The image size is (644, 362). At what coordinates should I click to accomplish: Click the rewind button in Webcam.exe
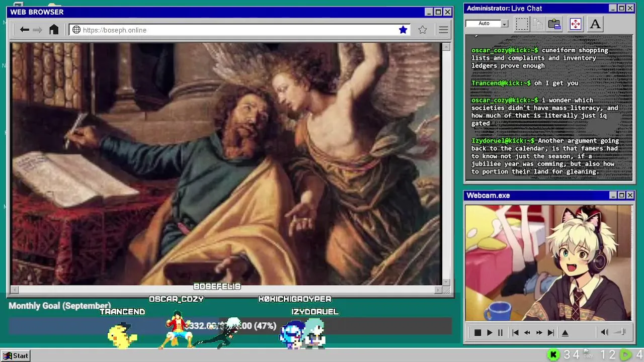click(527, 332)
